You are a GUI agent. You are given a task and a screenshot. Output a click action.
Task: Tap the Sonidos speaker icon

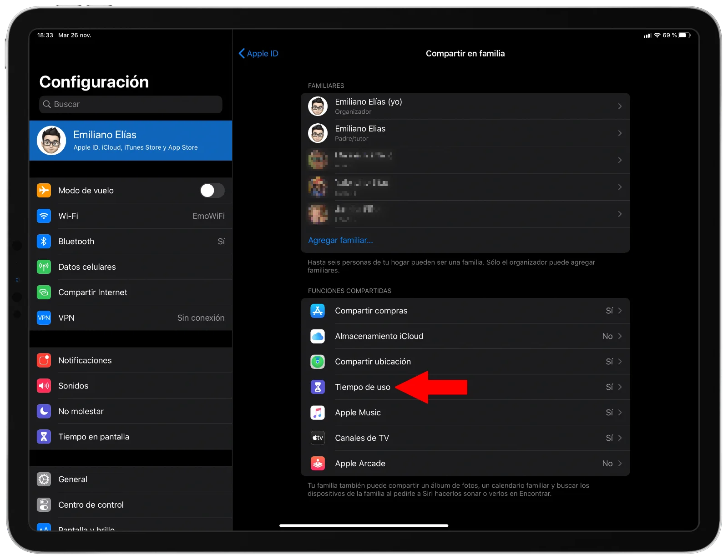coord(44,386)
